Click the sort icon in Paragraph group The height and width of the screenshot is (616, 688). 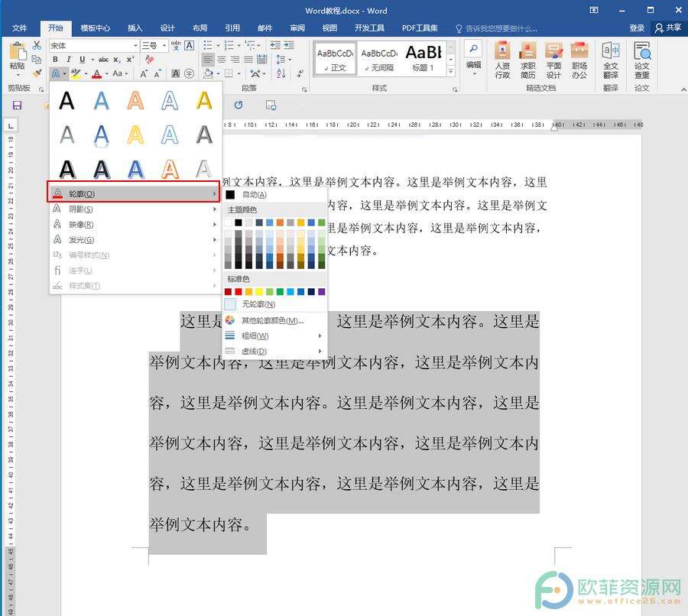(x=281, y=73)
